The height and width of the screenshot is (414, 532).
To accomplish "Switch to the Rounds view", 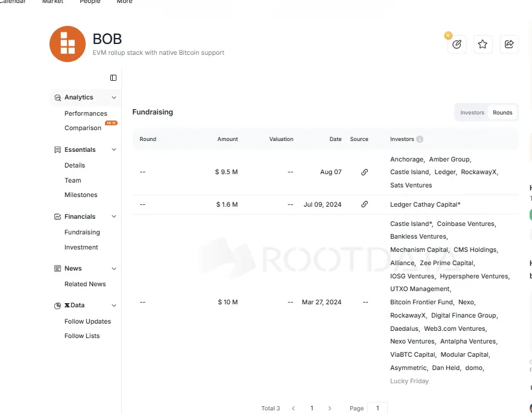I will click(502, 113).
